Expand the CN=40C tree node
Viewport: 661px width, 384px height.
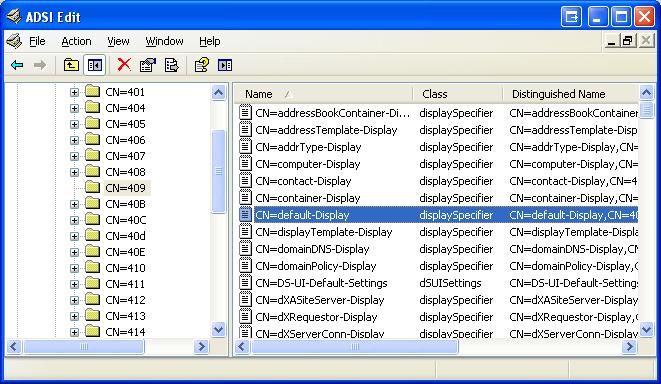pos(74,220)
